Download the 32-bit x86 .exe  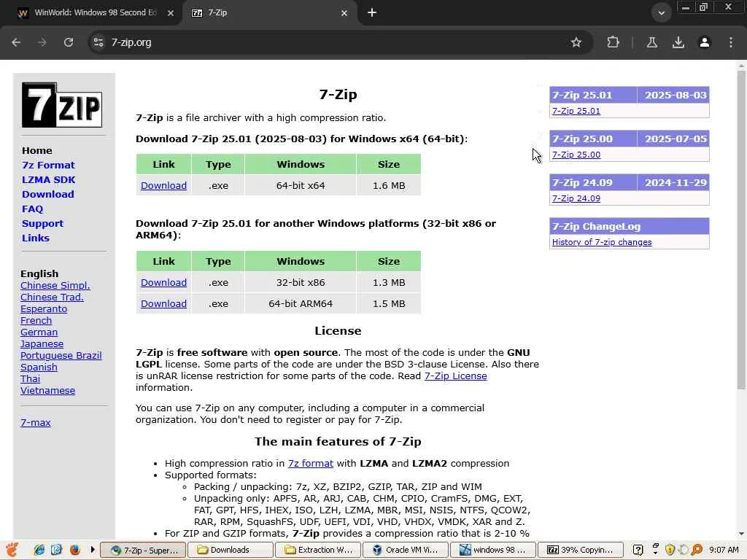pos(163,283)
